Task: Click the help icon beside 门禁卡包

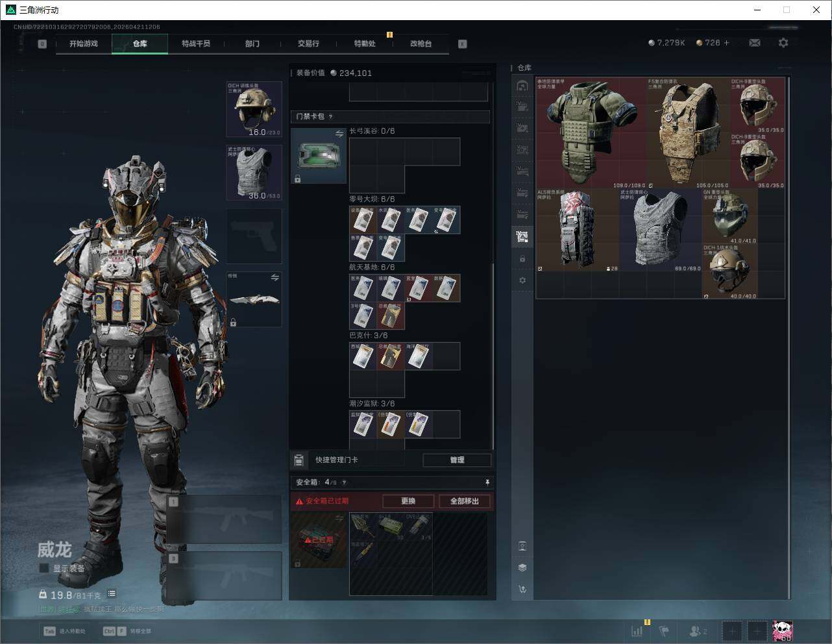Action: 330,117
